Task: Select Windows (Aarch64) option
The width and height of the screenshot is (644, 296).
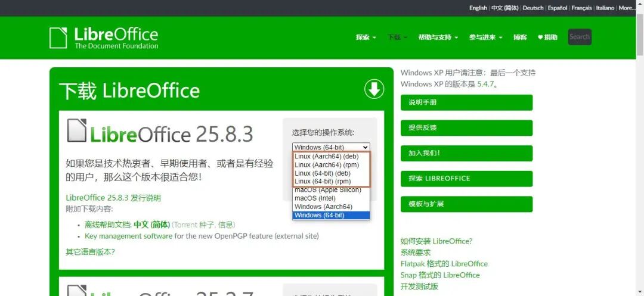Action: pyautogui.click(x=331, y=207)
